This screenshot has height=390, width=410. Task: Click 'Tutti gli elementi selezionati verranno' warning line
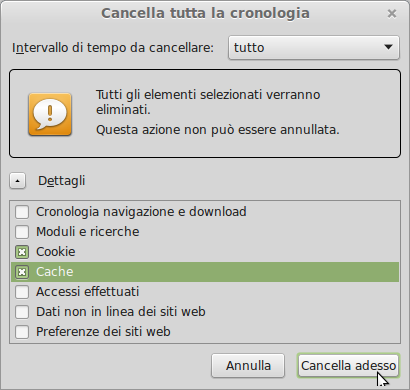pos(208,95)
